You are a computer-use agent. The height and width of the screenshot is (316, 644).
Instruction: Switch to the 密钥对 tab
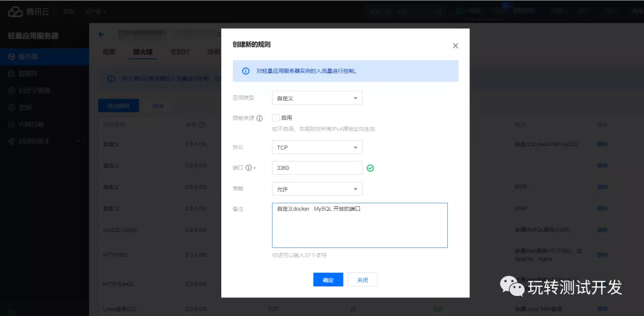coord(180,52)
